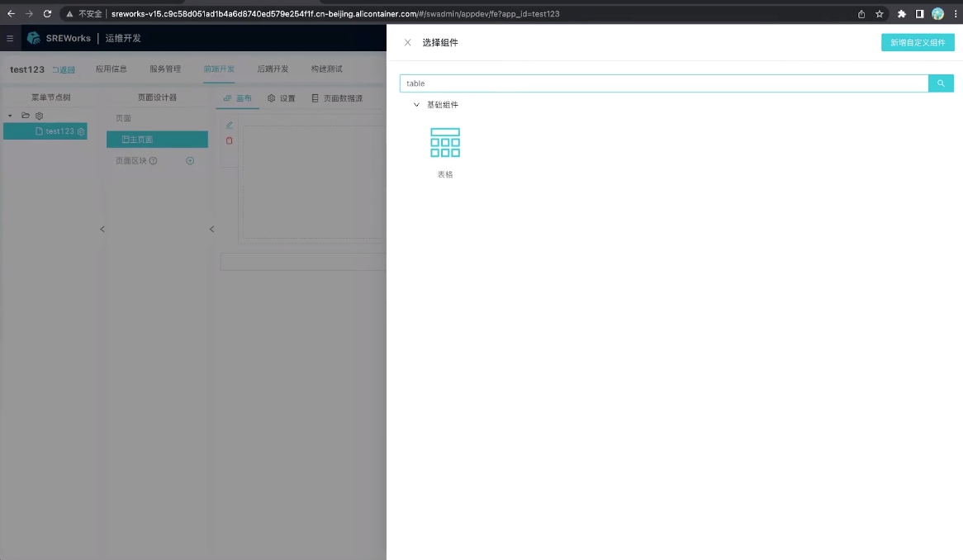Viewport: 963px width, 560px height.
Task: Open the 服务管理 tab
Action: coord(165,69)
